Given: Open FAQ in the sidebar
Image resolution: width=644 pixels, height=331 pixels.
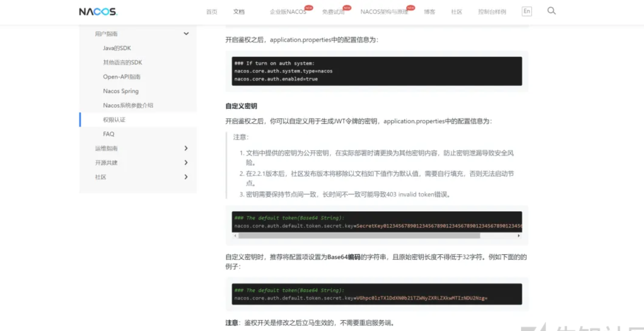Looking at the screenshot, I should tap(108, 134).
